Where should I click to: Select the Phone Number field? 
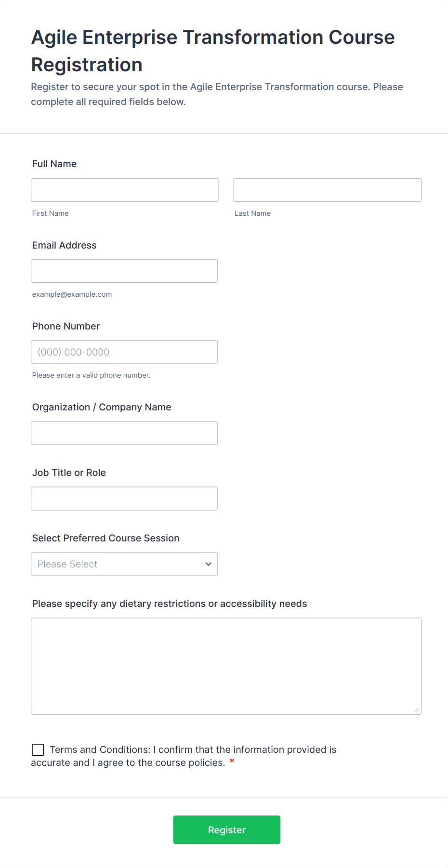[x=124, y=352]
